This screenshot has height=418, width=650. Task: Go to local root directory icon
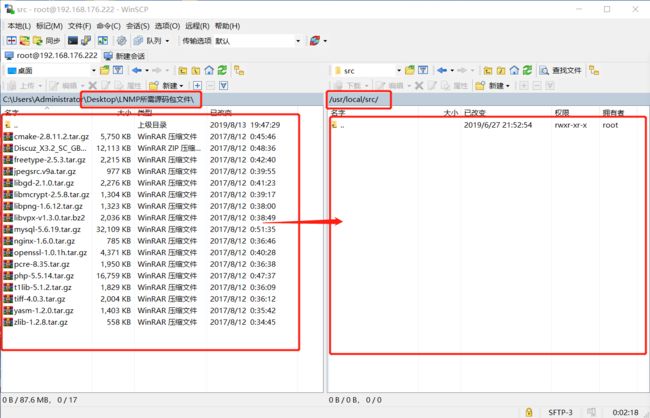click(196, 70)
